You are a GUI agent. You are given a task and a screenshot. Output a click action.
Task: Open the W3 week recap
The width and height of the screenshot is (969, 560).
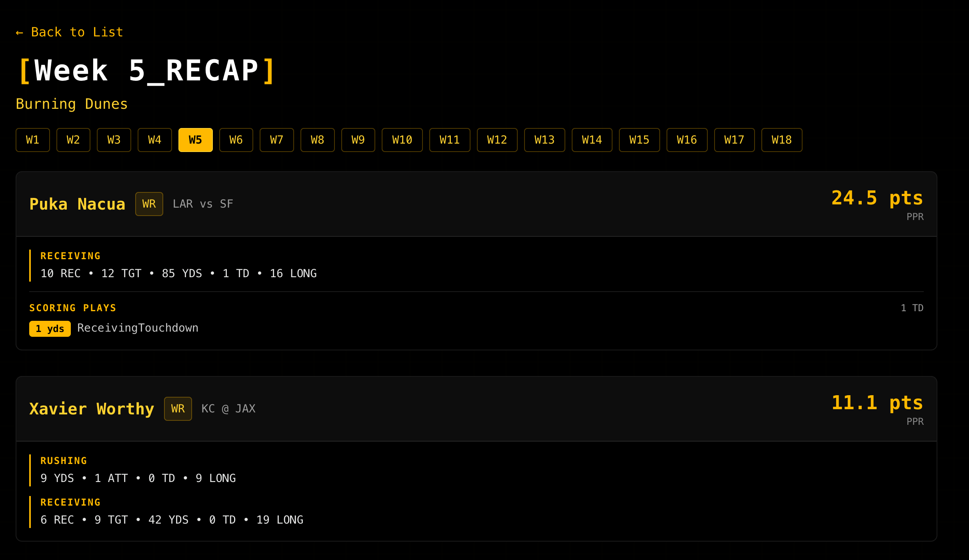coord(114,140)
